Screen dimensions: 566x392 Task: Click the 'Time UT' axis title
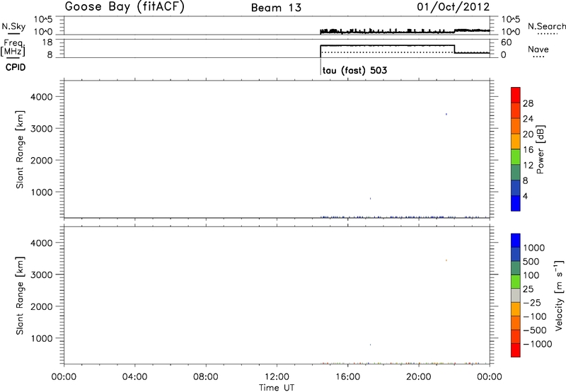(277, 388)
